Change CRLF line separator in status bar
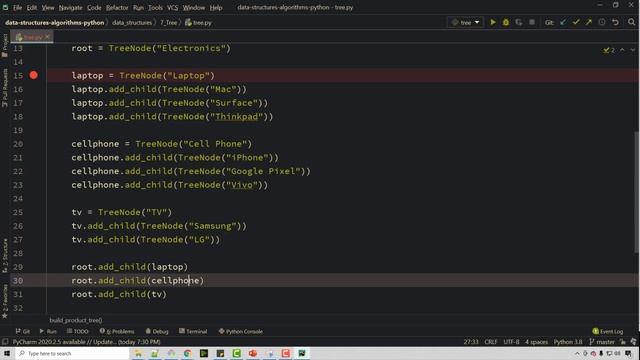Image resolution: width=640 pixels, height=360 pixels. (491, 342)
